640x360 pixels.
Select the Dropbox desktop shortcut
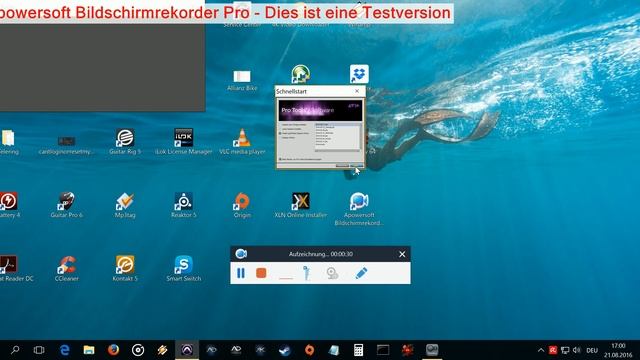click(x=359, y=74)
